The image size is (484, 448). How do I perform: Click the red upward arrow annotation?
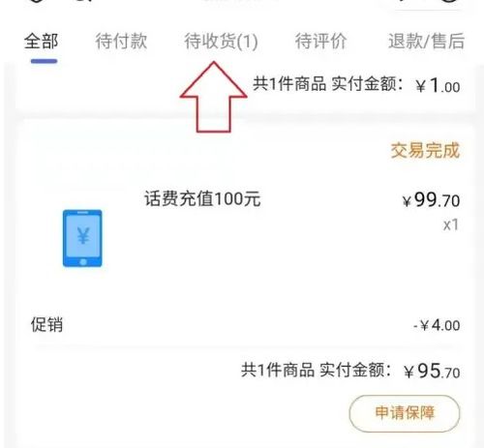pos(213,97)
